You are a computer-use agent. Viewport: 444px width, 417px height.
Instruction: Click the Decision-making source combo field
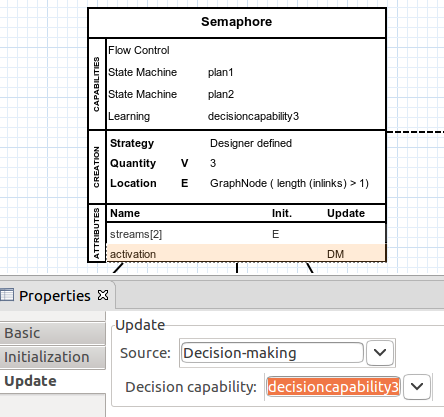pyautogui.click(x=272, y=353)
